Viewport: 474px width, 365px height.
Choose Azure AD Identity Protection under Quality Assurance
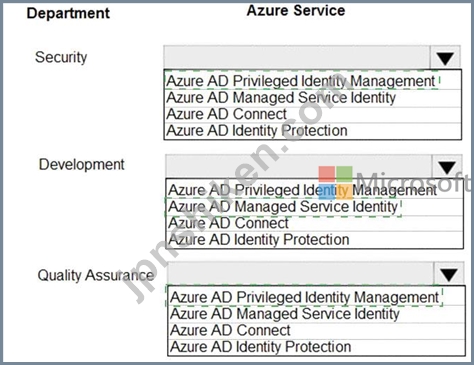[316, 347]
